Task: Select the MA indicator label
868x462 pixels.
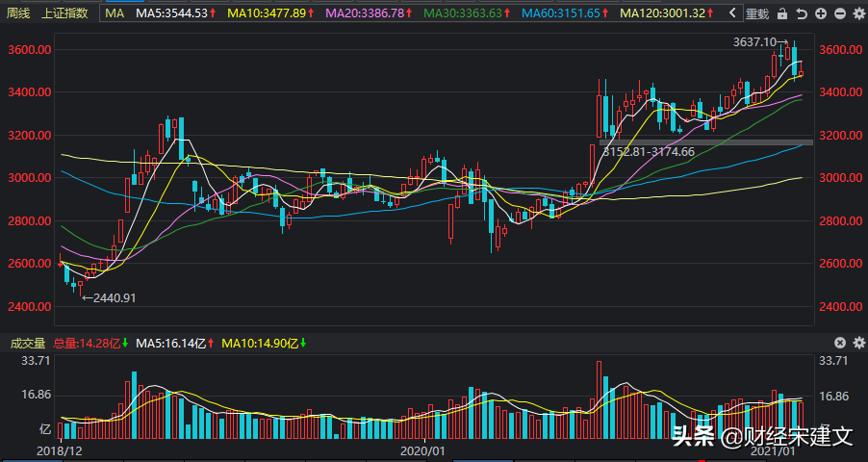Action: (115, 13)
